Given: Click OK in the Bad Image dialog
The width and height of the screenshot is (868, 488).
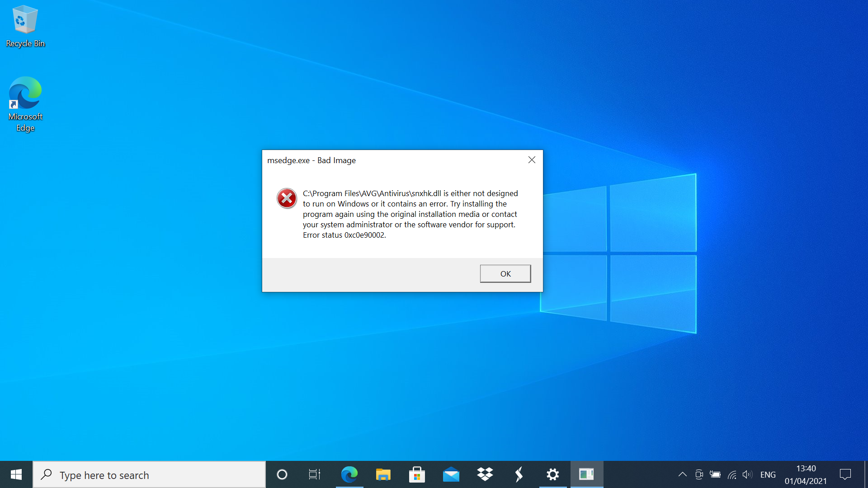Looking at the screenshot, I should click(505, 274).
